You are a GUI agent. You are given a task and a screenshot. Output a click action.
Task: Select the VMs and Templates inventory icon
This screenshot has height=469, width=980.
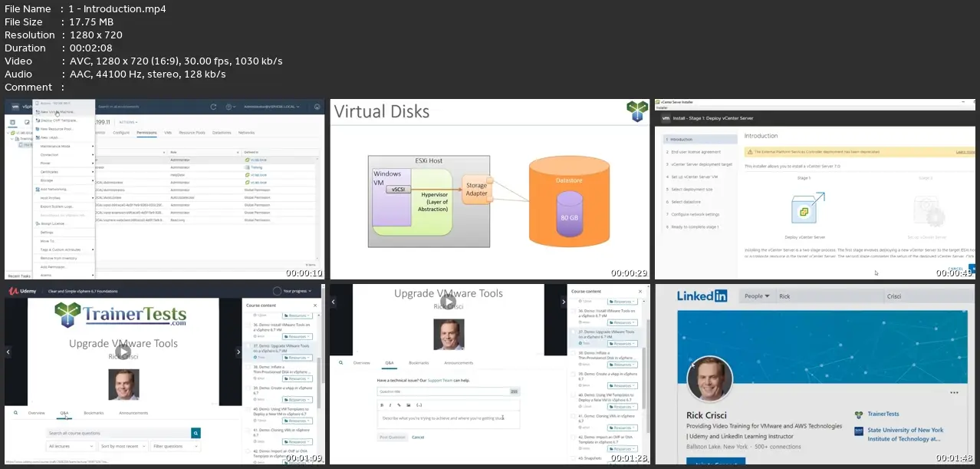[25, 122]
